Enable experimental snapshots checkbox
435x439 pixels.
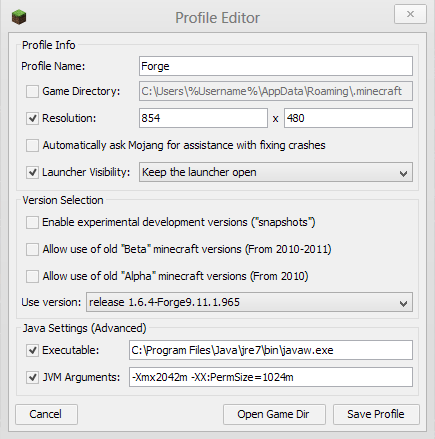point(32,222)
